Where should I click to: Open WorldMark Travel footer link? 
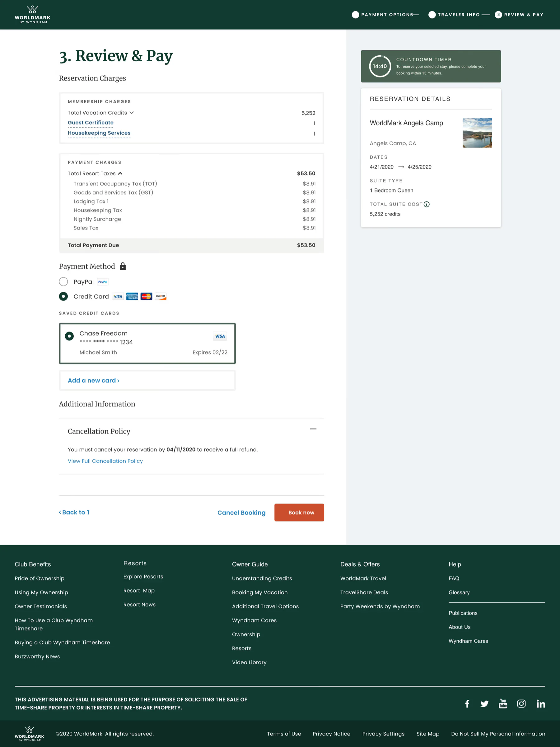point(363,578)
